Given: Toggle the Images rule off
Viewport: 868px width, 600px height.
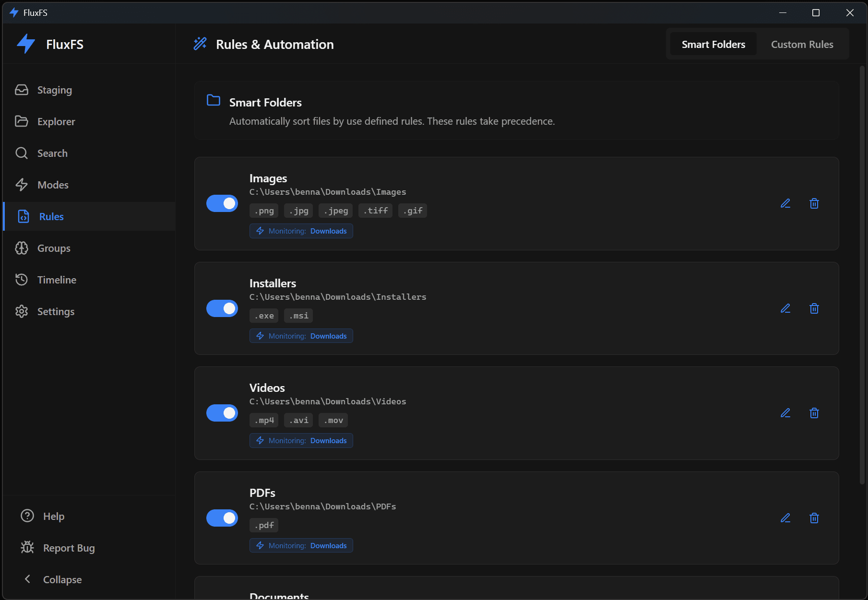Looking at the screenshot, I should [x=222, y=203].
